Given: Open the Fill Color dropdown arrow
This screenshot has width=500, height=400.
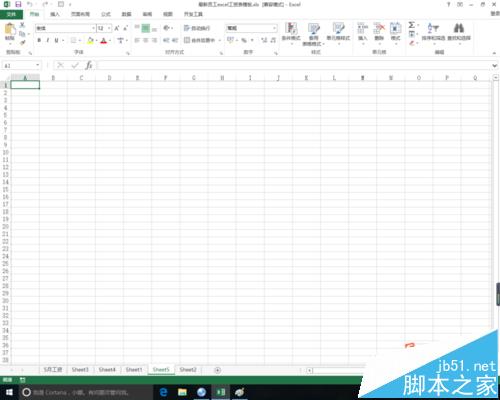Looking at the screenshot, I should tap(97, 41).
